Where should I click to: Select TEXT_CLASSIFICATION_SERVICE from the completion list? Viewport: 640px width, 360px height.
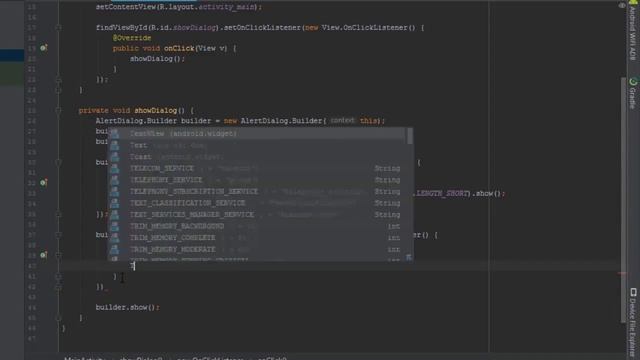257,203
